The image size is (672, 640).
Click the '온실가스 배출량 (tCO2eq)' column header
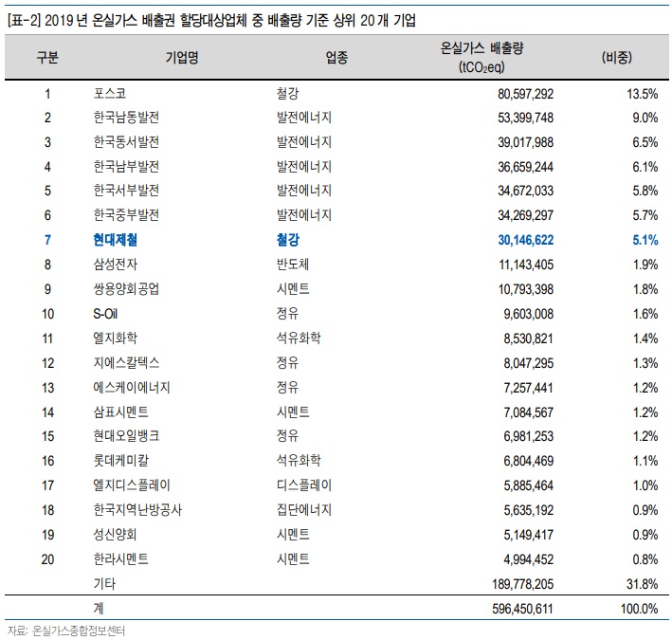click(x=482, y=58)
